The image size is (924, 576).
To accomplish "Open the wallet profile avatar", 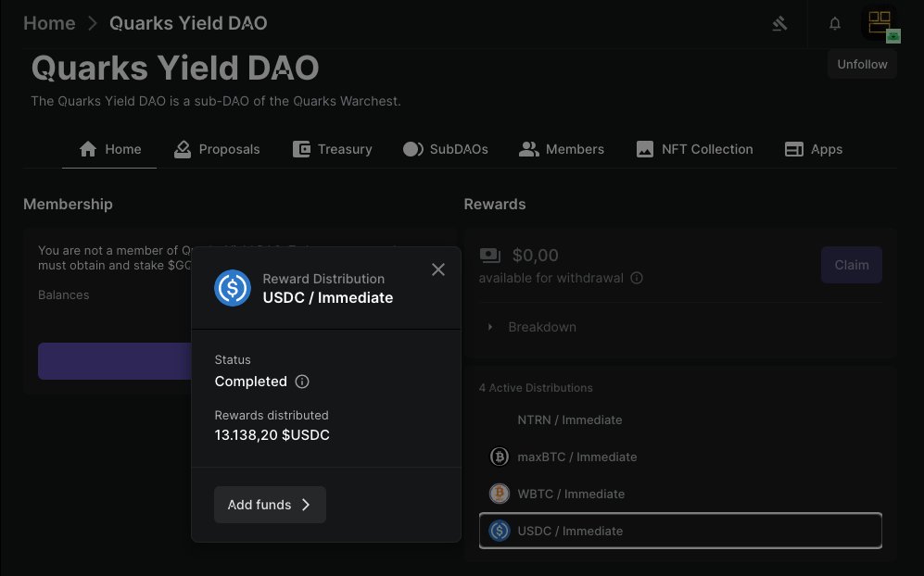I will coord(880,23).
